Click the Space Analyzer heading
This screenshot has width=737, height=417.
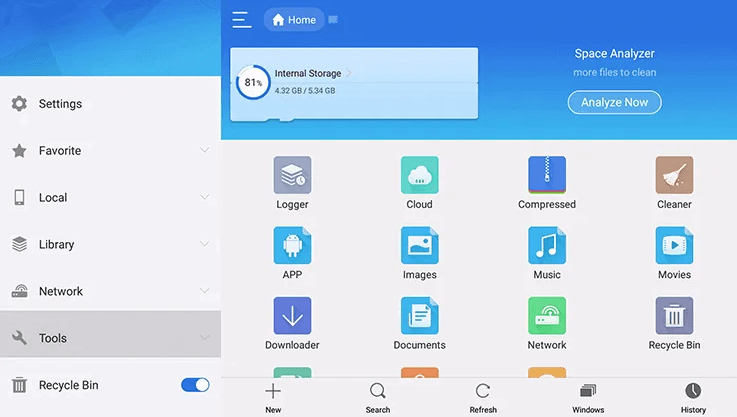tap(614, 54)
